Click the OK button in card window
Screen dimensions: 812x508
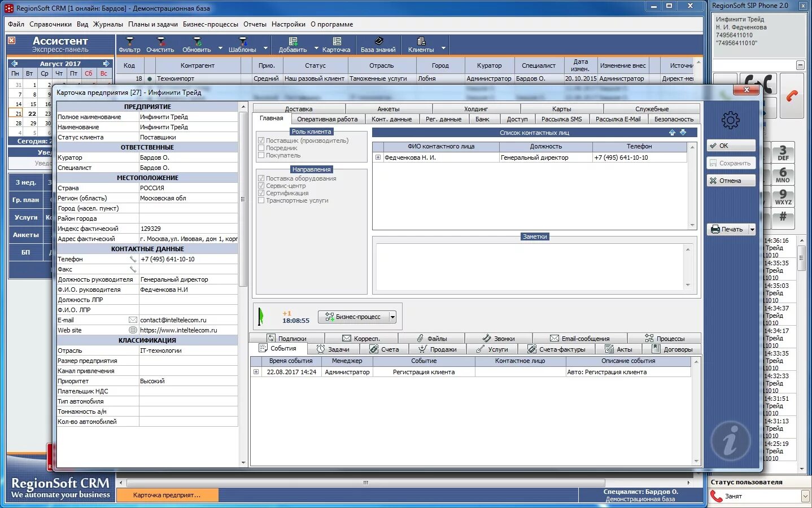coord(731,146)
